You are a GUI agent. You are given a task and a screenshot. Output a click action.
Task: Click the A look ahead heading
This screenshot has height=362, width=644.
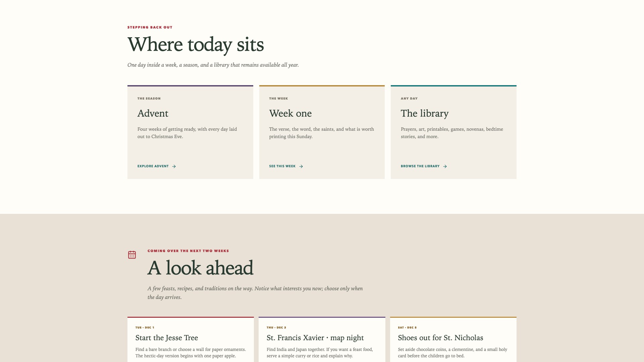click(x=200, y=268)
